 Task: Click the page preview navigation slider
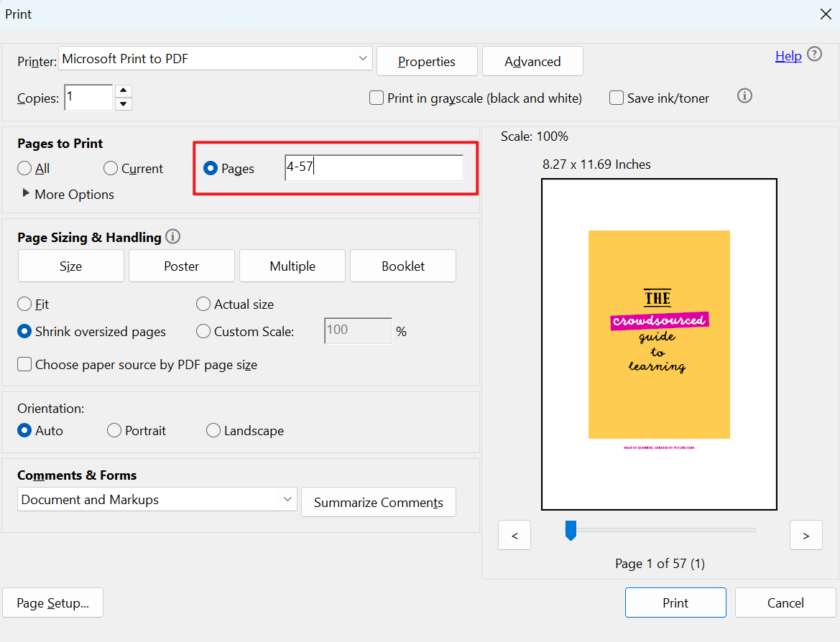click(571, 530)
